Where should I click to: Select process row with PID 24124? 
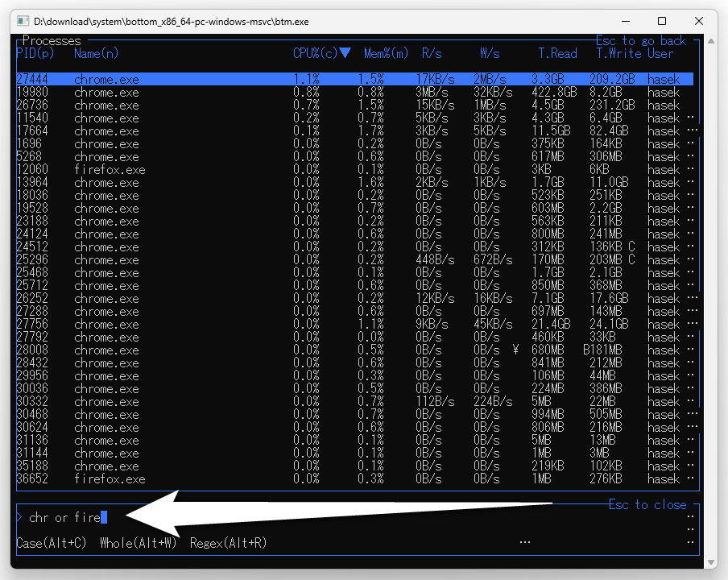(354, 234)
